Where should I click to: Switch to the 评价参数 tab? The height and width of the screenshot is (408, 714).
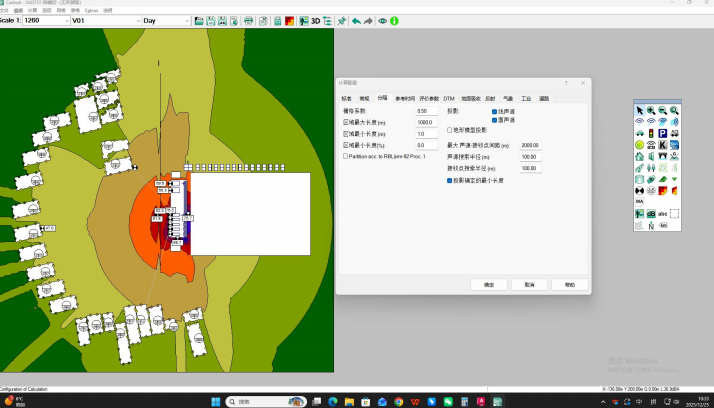pos(429,98)
